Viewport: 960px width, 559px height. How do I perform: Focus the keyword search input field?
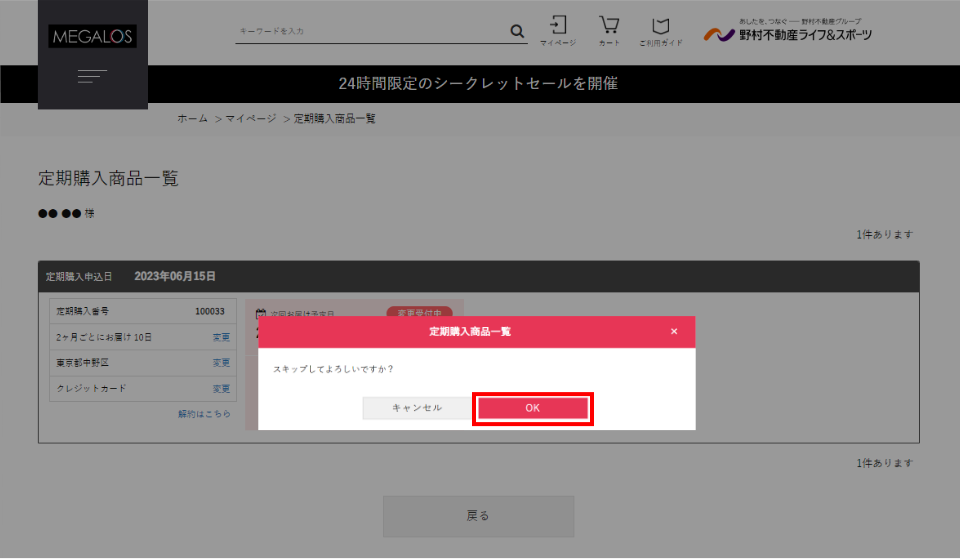pyautogui.click(x=370, y=31)
